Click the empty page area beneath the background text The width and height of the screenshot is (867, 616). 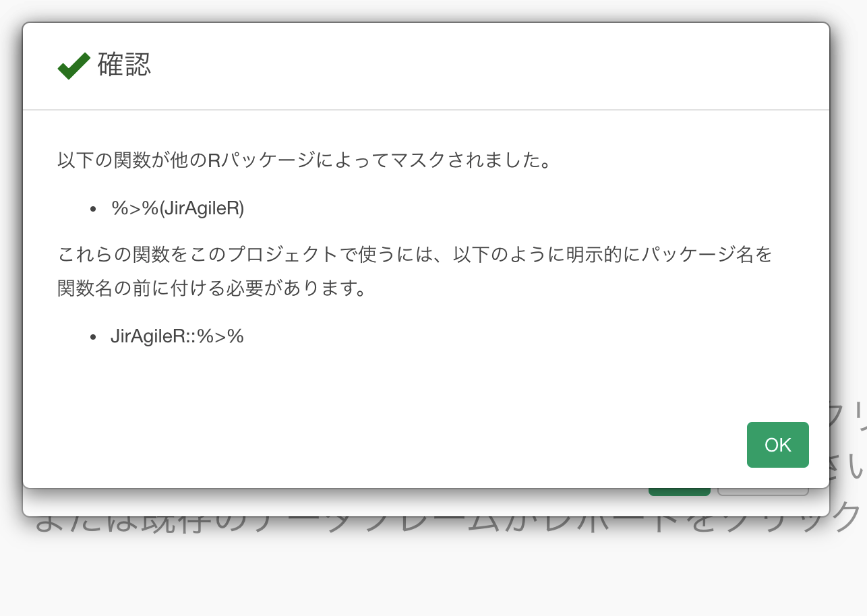pyautogui.click(x=431, y=580)
